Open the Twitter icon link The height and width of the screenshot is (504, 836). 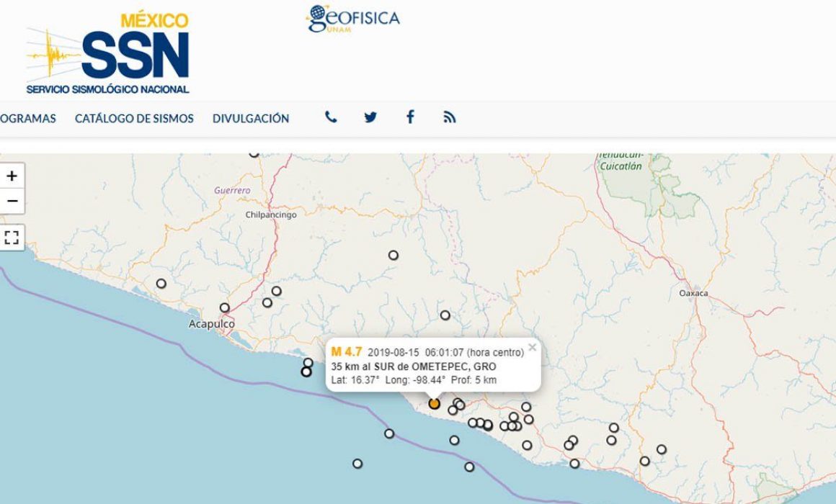pyautogui.click(x=370, y=117)
